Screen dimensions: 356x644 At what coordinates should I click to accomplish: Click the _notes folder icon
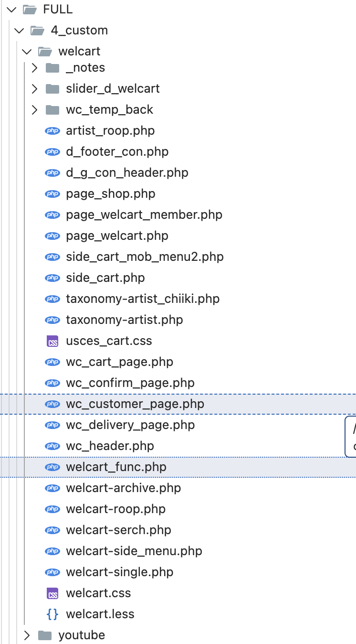[x=52, y=68]
